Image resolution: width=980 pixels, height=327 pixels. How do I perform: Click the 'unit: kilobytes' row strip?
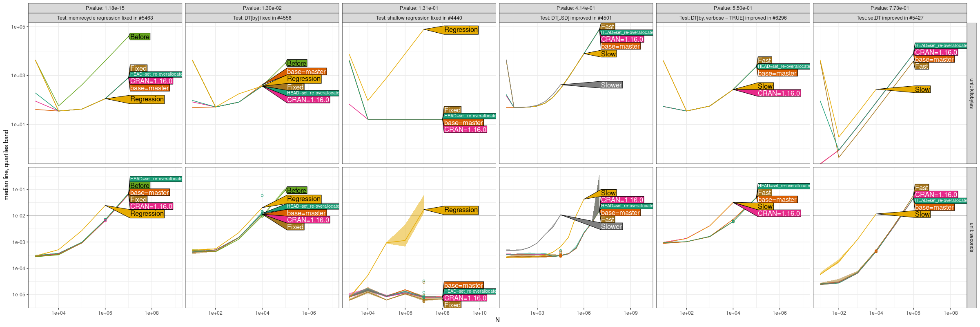pos(972,94)
